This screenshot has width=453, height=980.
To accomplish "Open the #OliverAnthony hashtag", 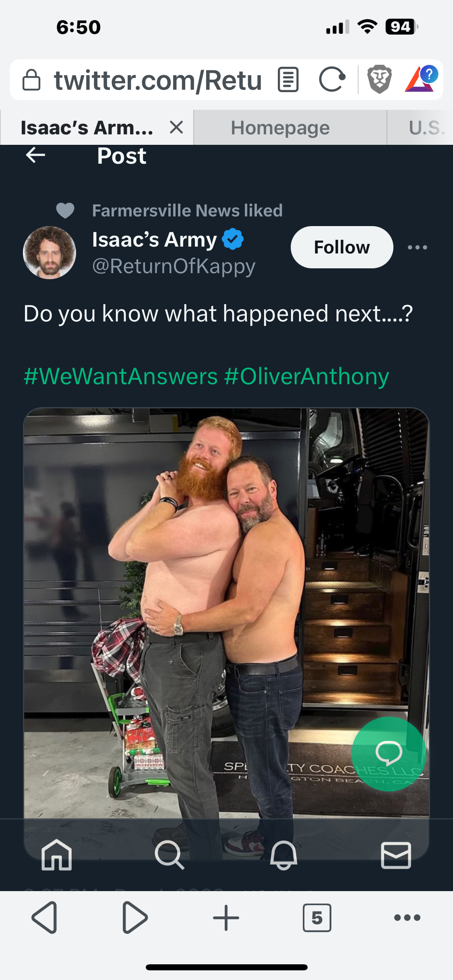I will [306, 377].
